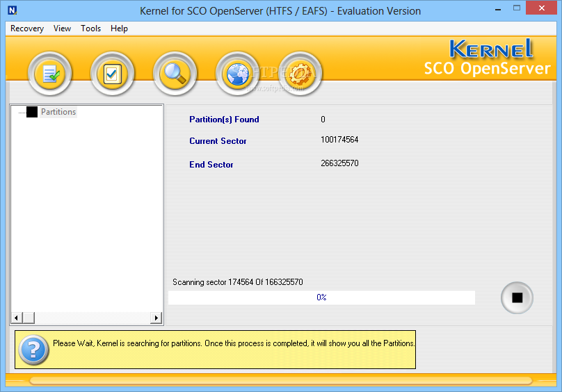Click the End Sector label

tap(211, 165)
